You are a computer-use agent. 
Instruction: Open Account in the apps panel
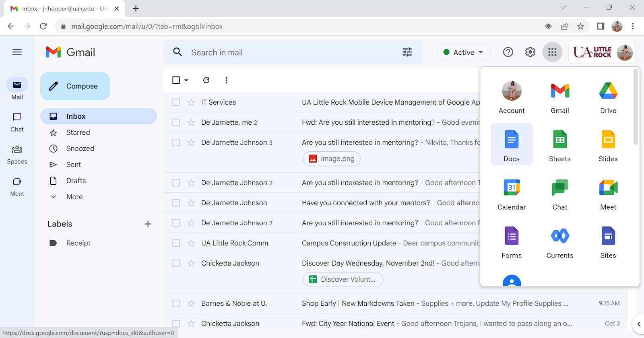pyautogui.click(x=512, y=96)
